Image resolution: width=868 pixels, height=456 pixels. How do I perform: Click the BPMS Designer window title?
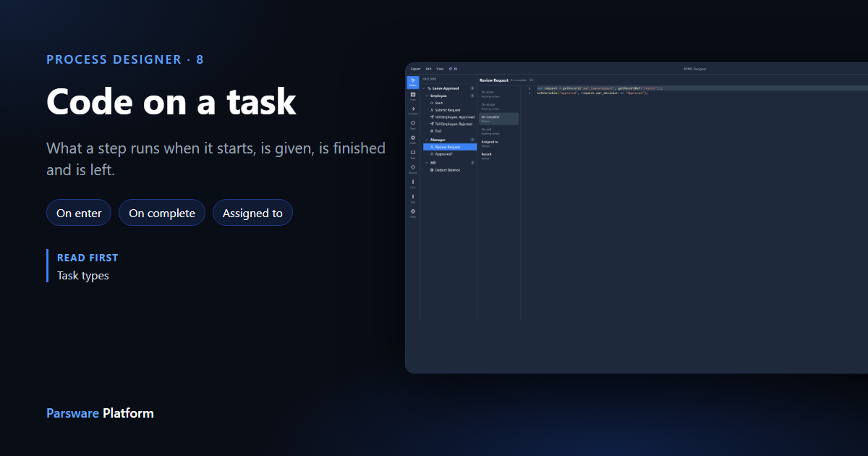(x=694, y=69)
